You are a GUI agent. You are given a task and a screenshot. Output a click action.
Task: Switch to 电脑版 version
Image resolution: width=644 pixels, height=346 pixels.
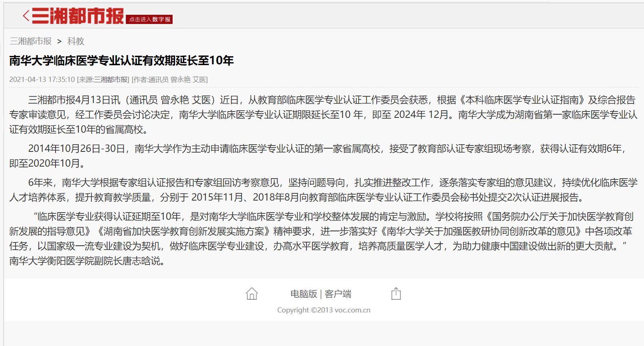304,294
